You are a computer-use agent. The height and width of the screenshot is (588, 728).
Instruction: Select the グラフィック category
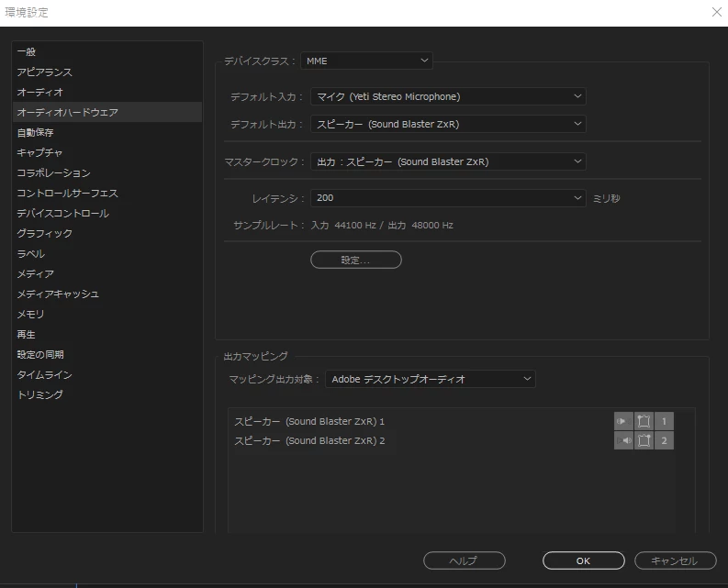[107, 233]
